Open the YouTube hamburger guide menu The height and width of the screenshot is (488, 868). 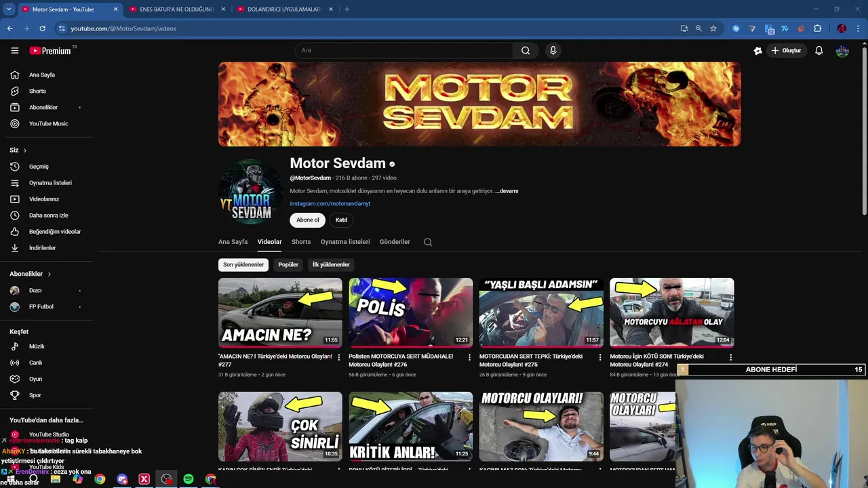[14, 51]
